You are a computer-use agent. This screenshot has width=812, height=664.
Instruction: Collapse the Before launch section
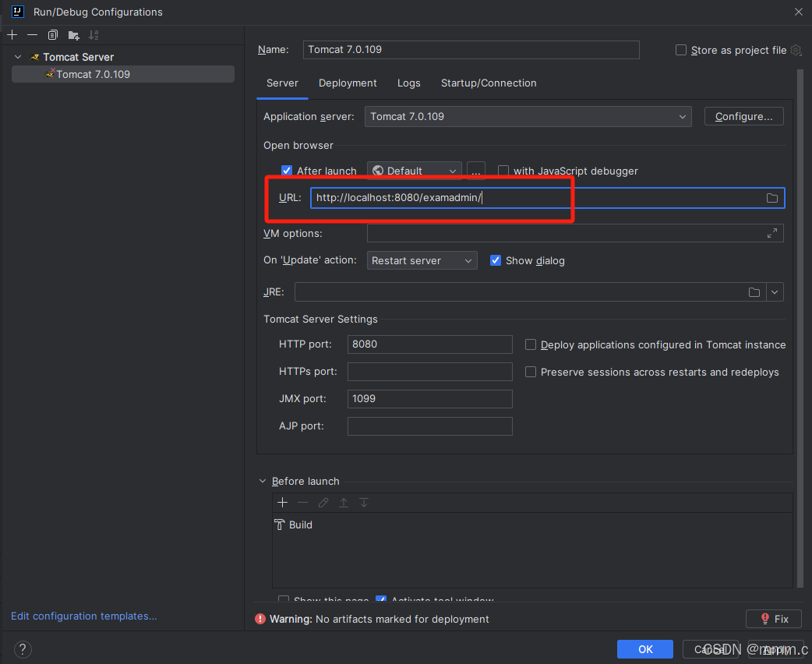pos(263,481)
